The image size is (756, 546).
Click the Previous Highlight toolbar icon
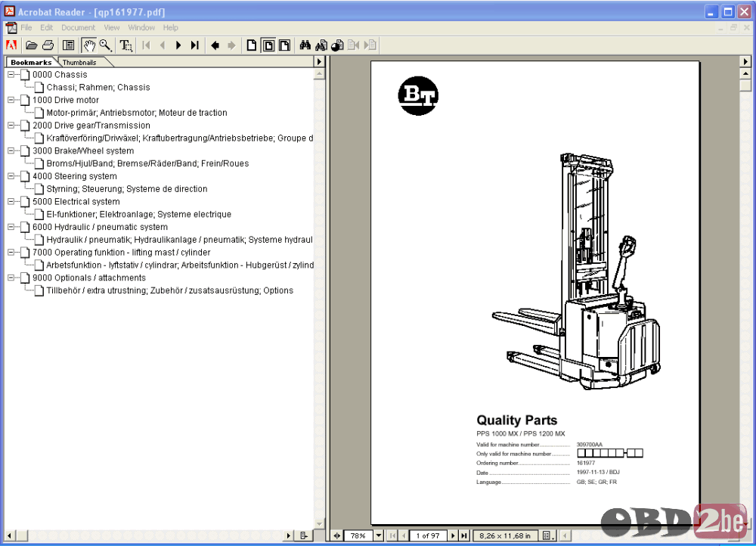353,45
